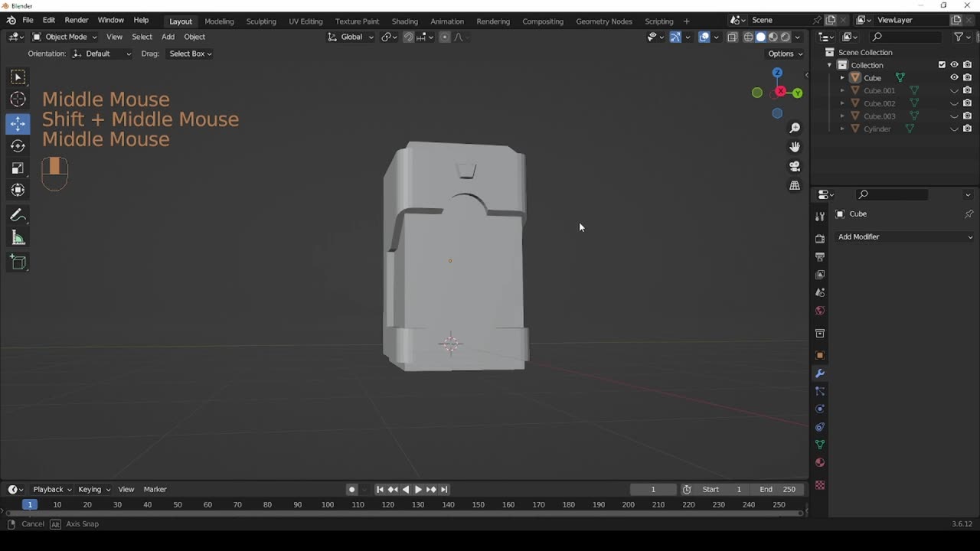
Task: Expand Cube in outliner
Action: click(x=842, y=77)
